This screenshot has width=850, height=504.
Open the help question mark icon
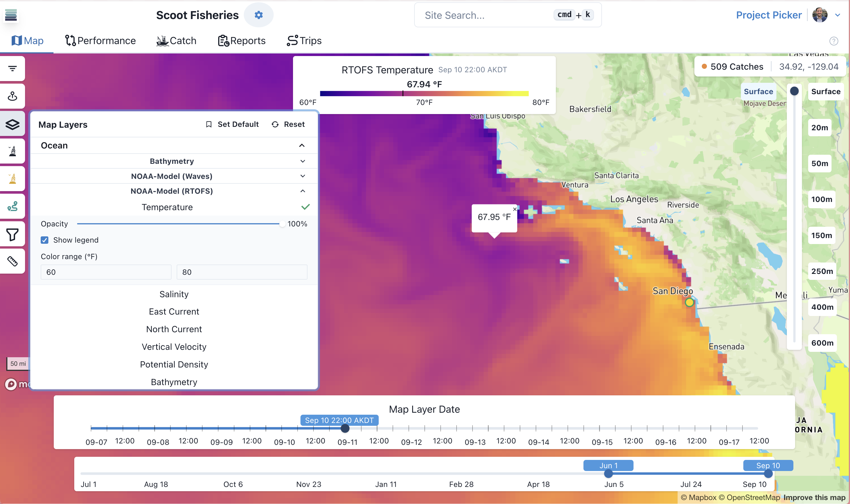(x=834, y=41)
